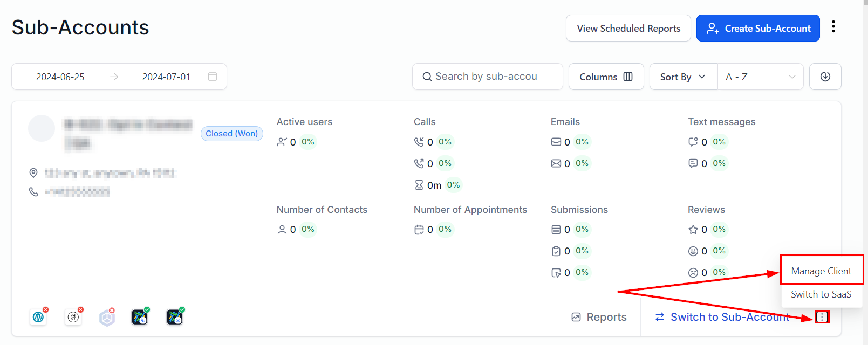Open the hexagon cube integration icon
This screenshot has height=345, width=868.
click(107, 318)
